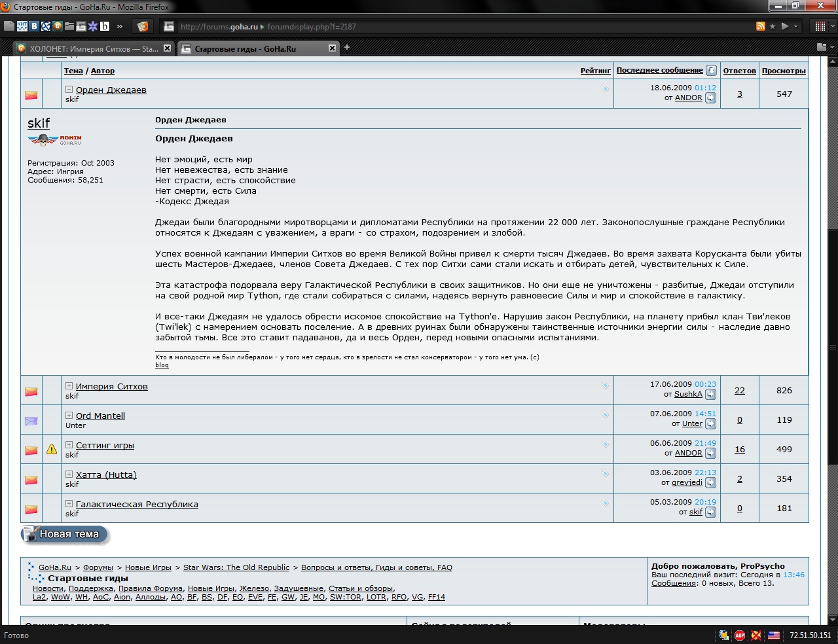The width and height of the screenshot is (838, 644).
Task: Open the white 'b' bookmark icon
Action: coord(105,26)
